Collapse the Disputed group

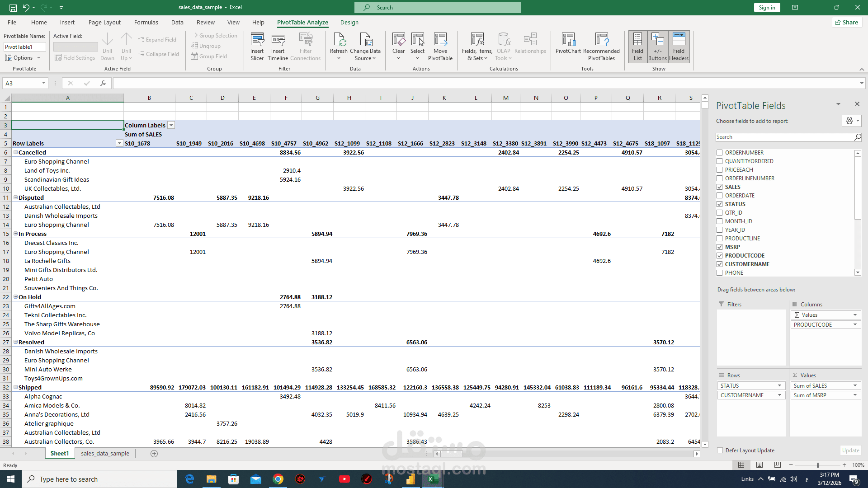[15, 197]
